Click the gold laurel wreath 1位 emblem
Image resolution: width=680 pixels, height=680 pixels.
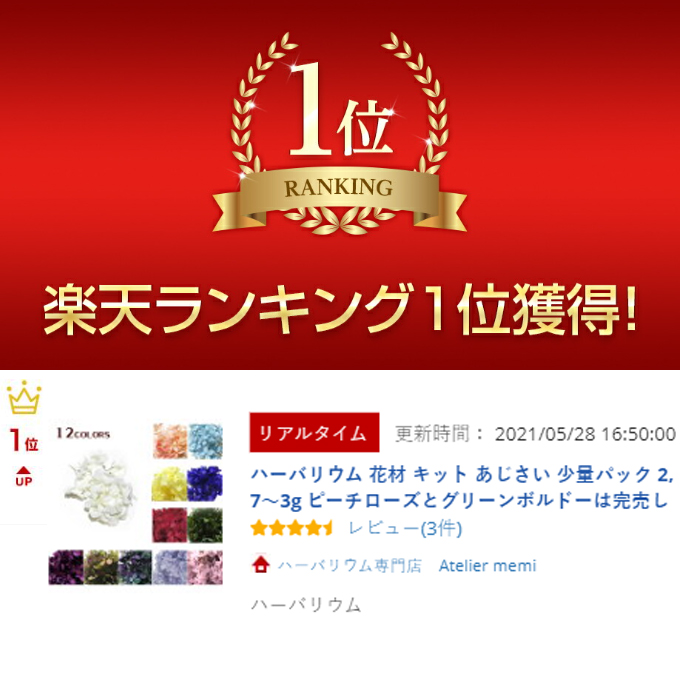point(340,133)
